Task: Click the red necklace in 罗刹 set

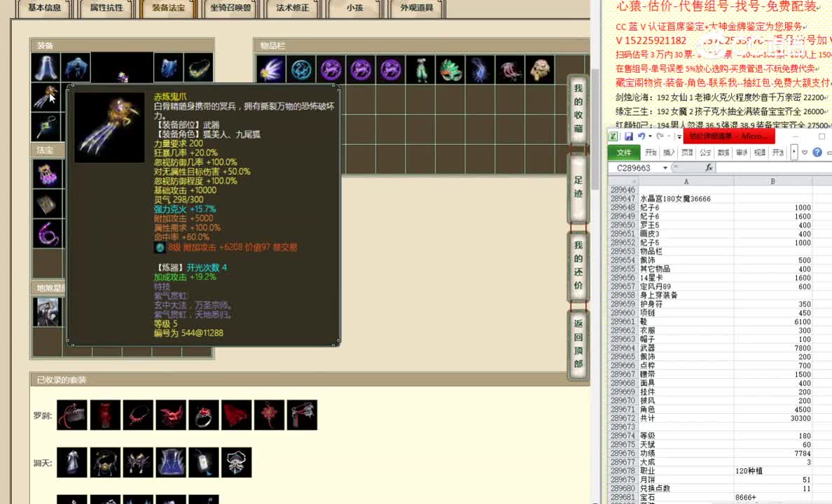Action: point(138,415)
